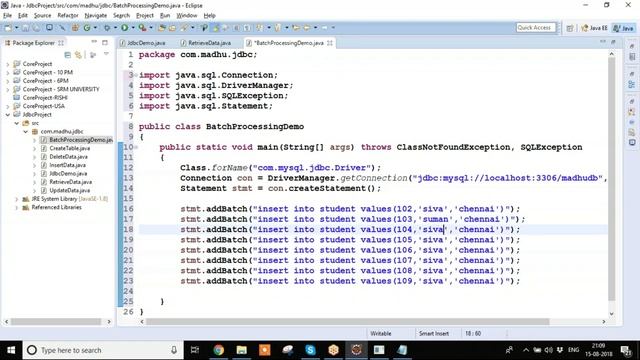Select DeleteData.java in Package Explorer
The image size is (640, 360).
(69, 157)
